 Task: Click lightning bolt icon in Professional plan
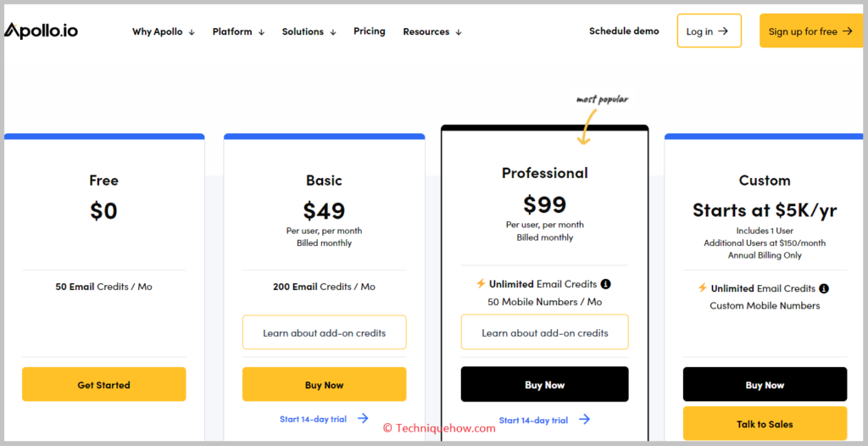(x=481, y=284)
